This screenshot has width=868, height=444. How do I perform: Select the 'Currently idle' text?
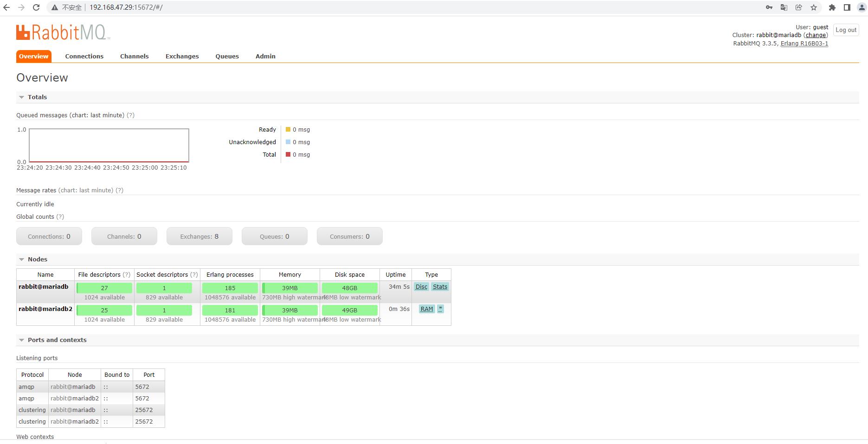point(35,204)
